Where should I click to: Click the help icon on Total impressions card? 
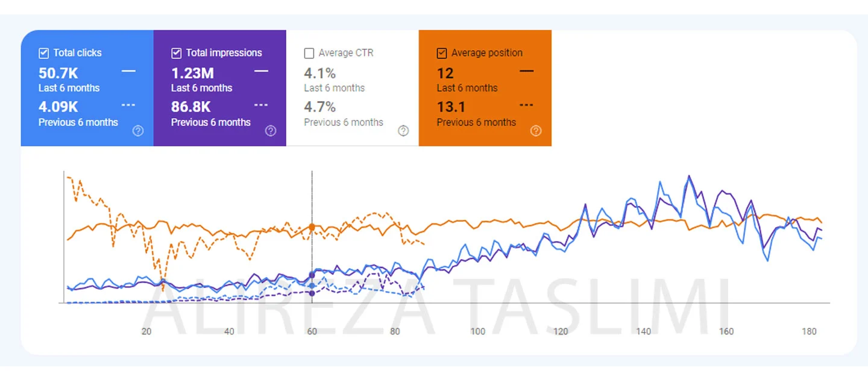[x=271, y=131]
